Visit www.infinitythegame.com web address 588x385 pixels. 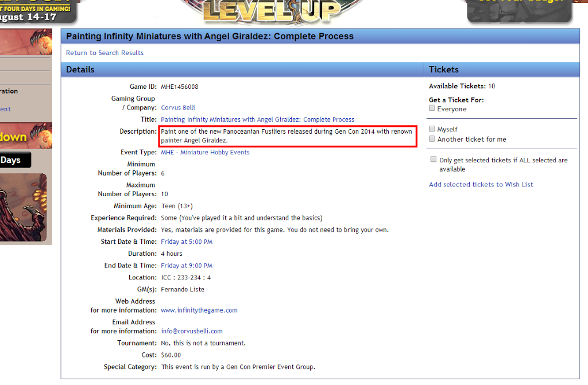click(x=199, y=310)
